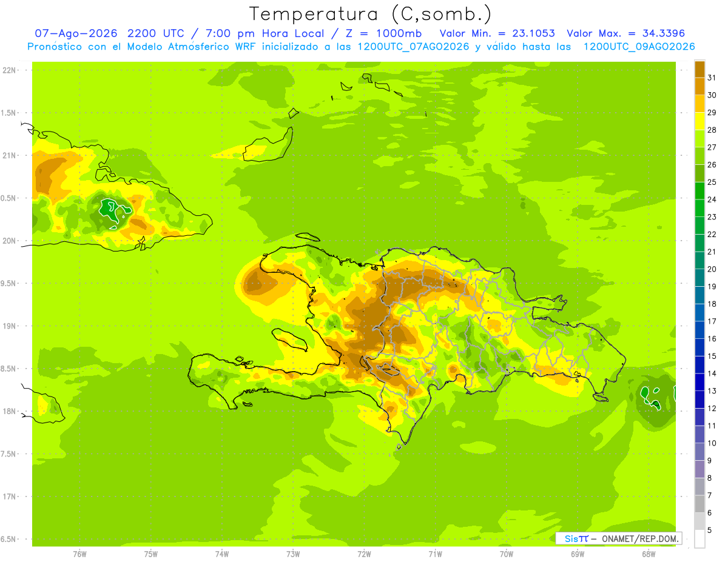Image resolution: width=728 pixels, height=562 pixels.
Task: Click the colorbar label '31'
Action: coord(712,78)
